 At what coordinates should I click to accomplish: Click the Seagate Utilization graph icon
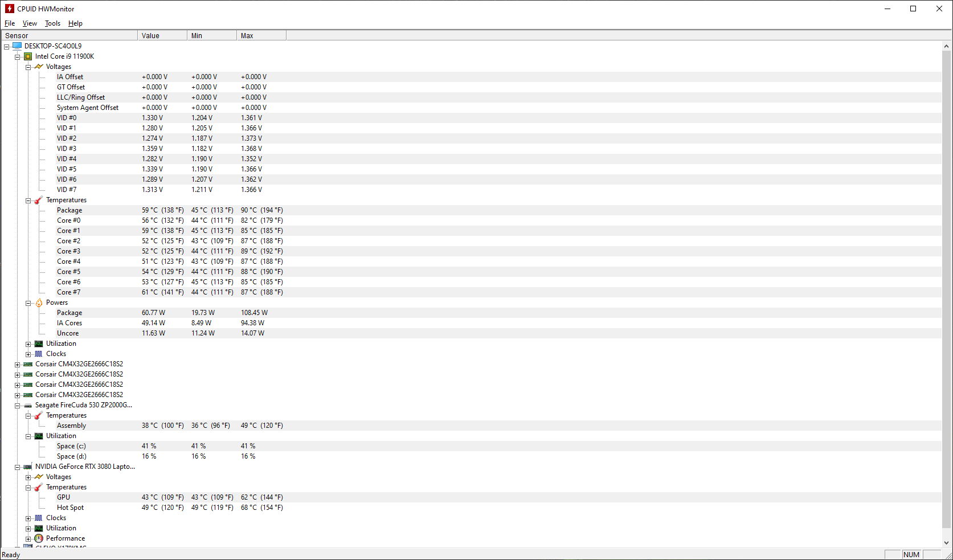pos(39,436)
